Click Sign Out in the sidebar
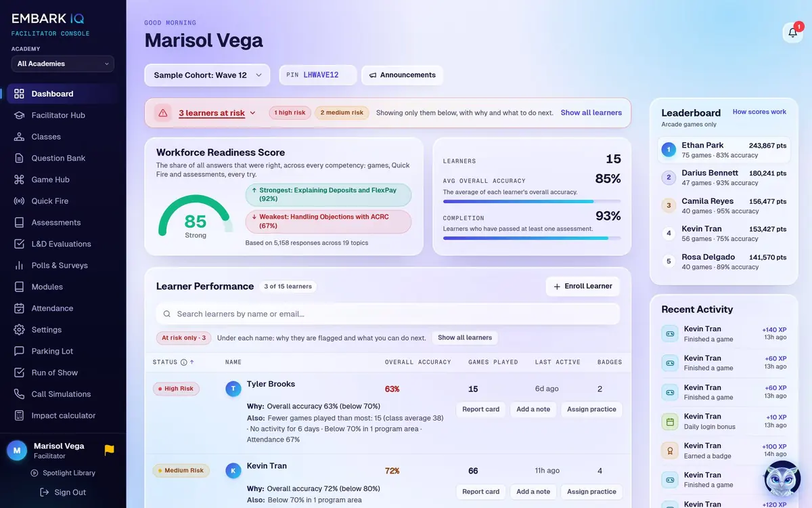This screenshot has width=812, height=508. (63, 492)
